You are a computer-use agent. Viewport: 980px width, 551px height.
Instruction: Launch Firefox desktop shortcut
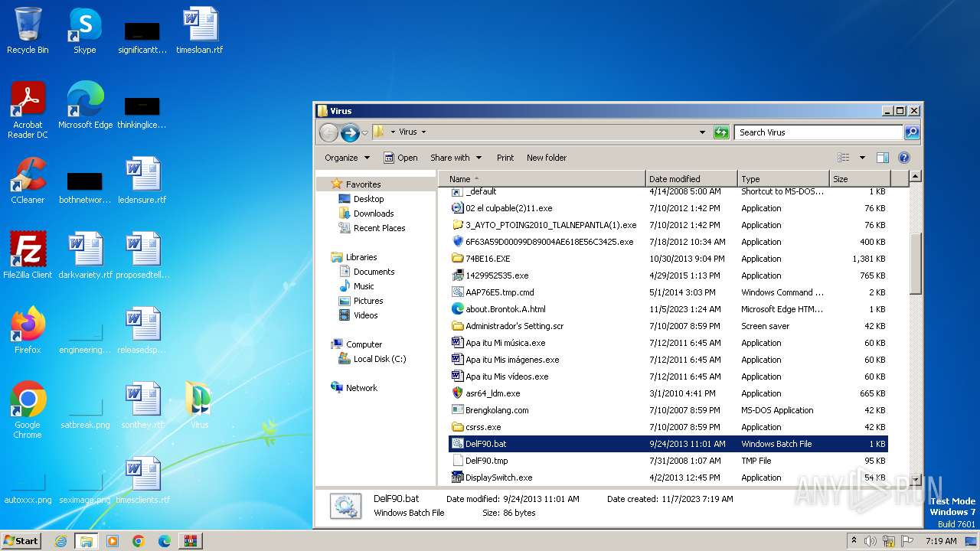tap(28, 331)
